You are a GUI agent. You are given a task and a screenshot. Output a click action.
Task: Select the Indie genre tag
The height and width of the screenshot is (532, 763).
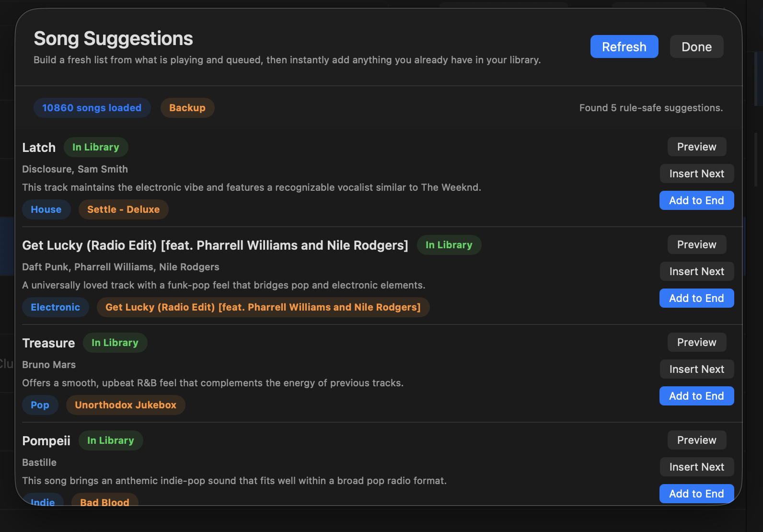pyautogui.click(x=43, y=499)
